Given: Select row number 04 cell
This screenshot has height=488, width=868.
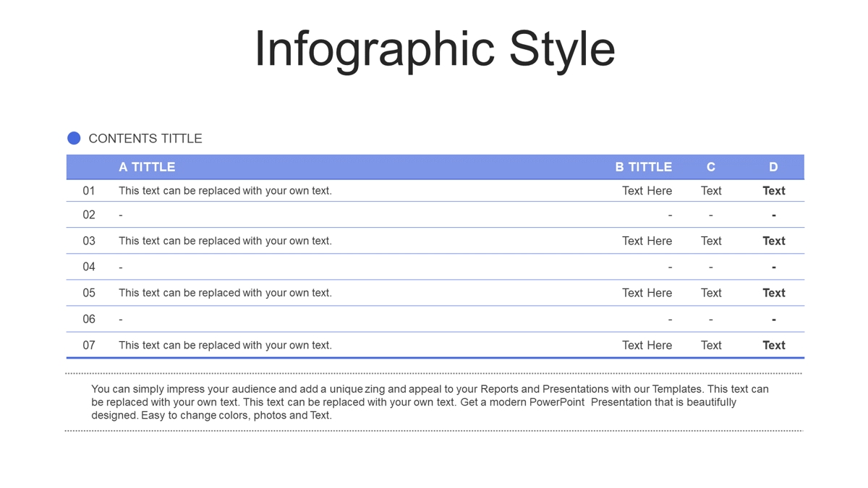Looking at the screenshot, I should pyautogui.click(x=89, y=267).
